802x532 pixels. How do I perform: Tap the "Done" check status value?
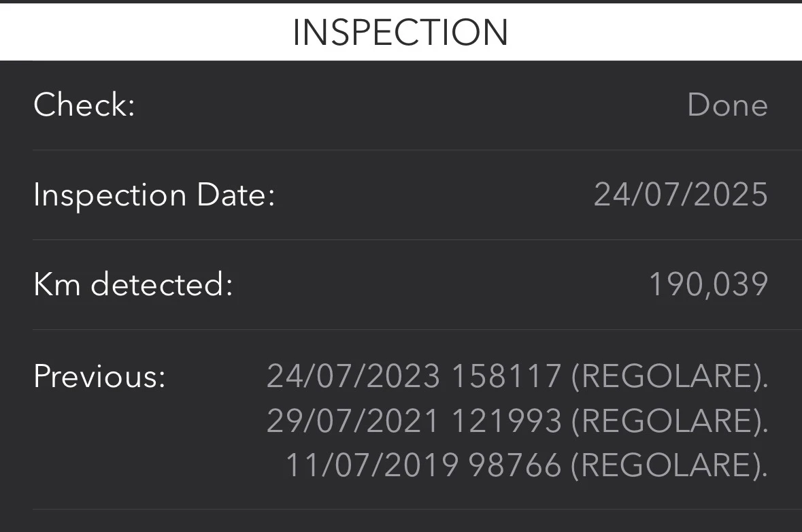tap(727, 105)
